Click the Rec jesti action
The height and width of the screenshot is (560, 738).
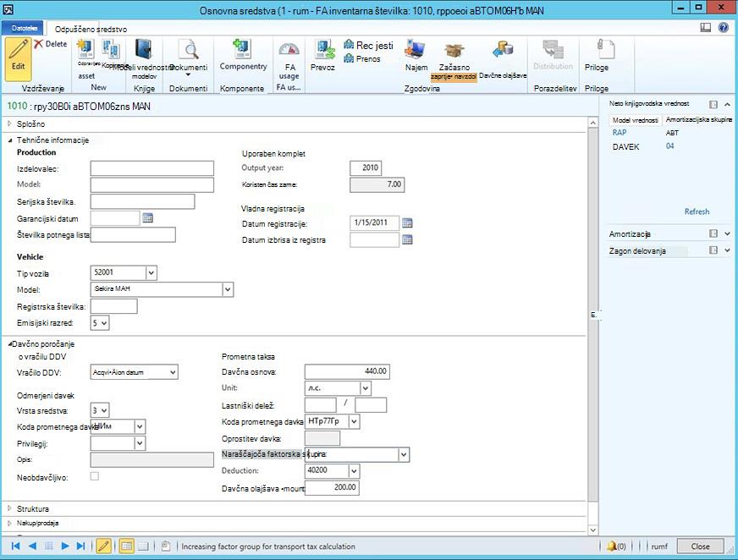tap(368, 45)
